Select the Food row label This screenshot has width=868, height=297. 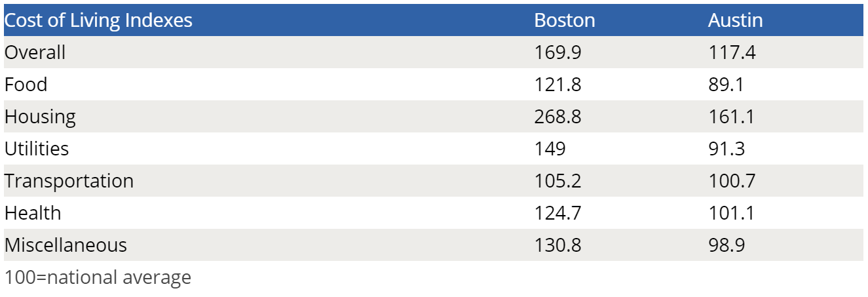pos(26,85)
